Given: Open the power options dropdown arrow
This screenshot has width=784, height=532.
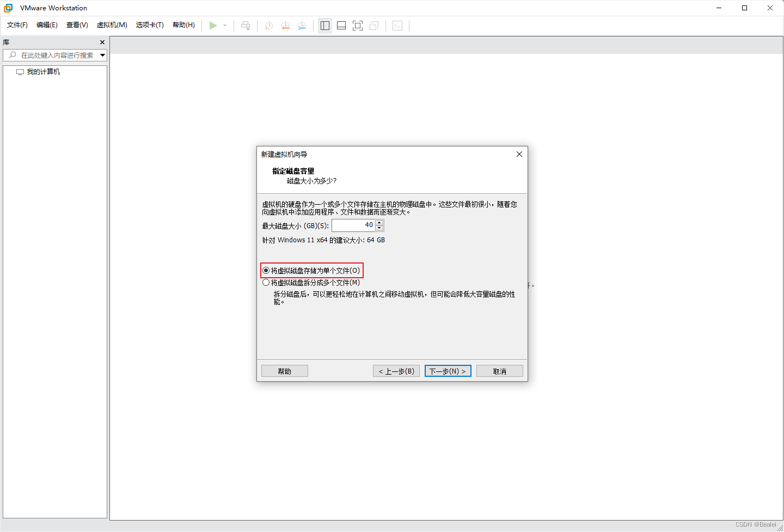Looking at the screenshot, I should tap(225, 26).
